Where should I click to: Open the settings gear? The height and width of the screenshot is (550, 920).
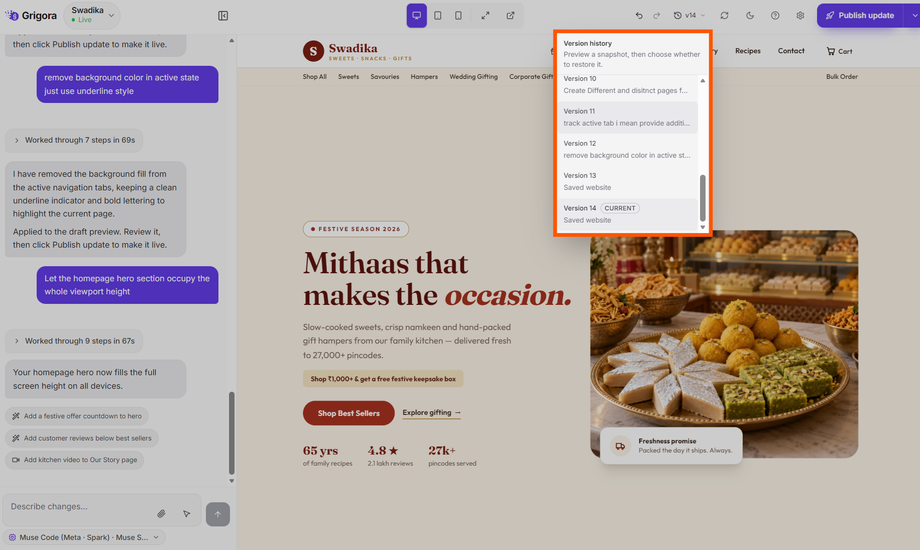coord(800,16)
